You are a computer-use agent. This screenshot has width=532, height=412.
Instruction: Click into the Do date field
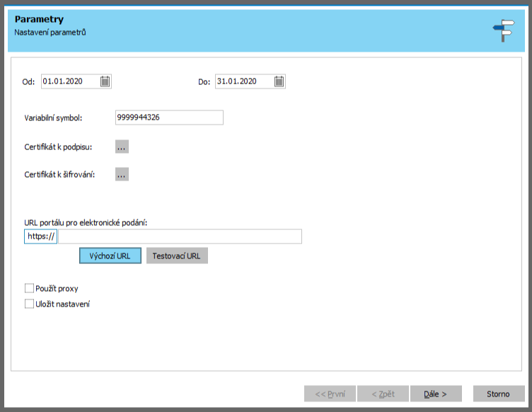243,81
